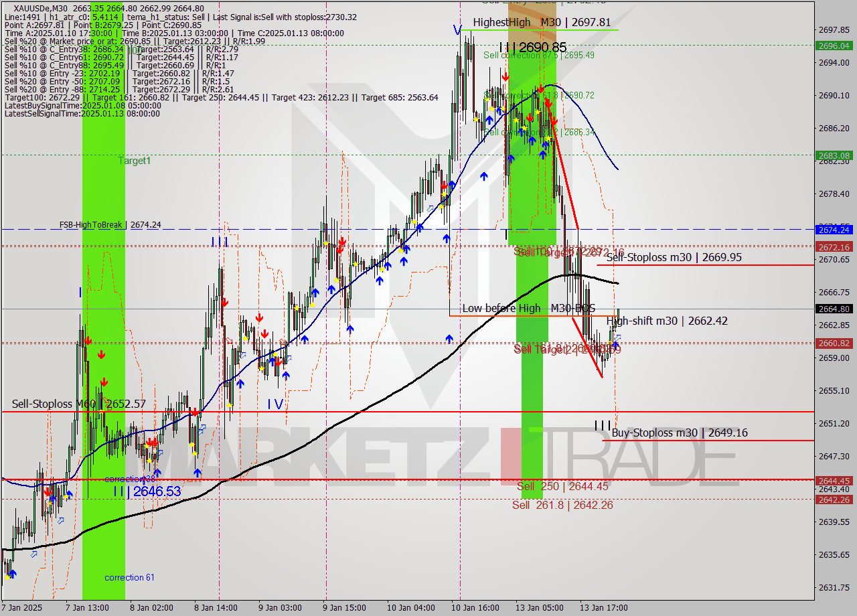
Task: Click the red 2660.82 price tag
Action: click(x=834, y=343)
